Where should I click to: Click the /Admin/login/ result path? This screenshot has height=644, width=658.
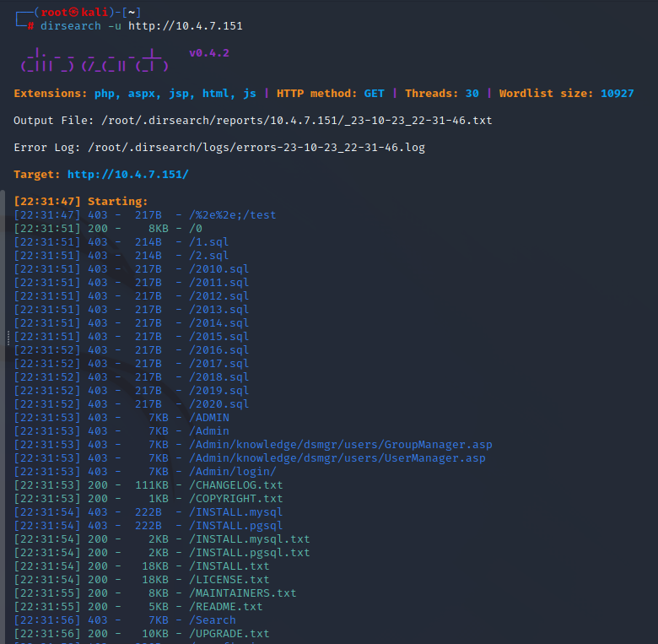(x=233, y=472)
